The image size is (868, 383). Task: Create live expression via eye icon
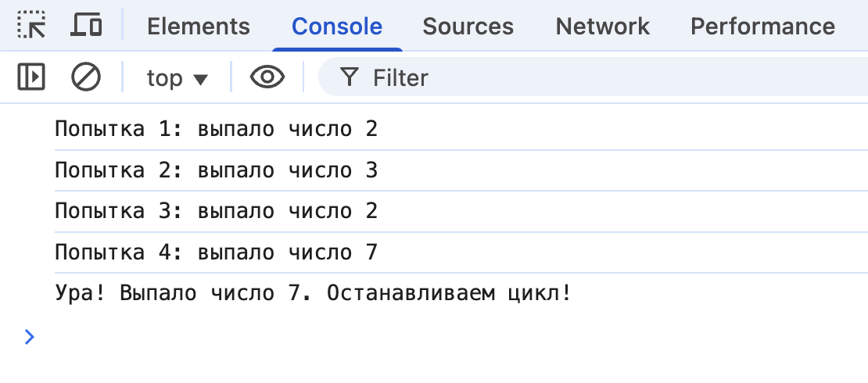click(267, 77)
